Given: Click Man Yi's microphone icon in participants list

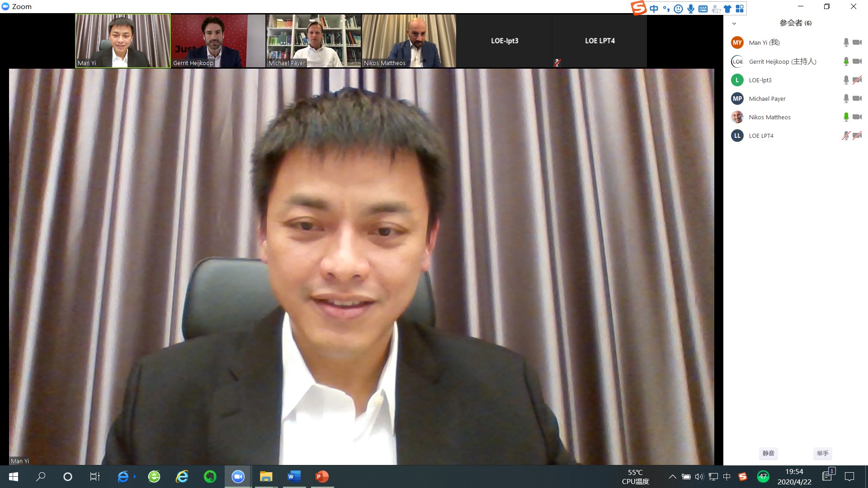Looking at the screenshot, I should point(846,42).
